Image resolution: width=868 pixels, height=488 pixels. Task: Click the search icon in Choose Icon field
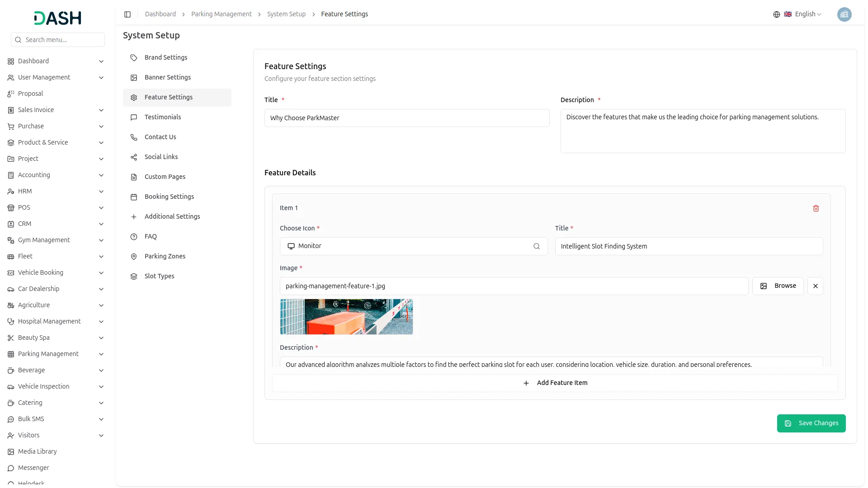point(536,246)
